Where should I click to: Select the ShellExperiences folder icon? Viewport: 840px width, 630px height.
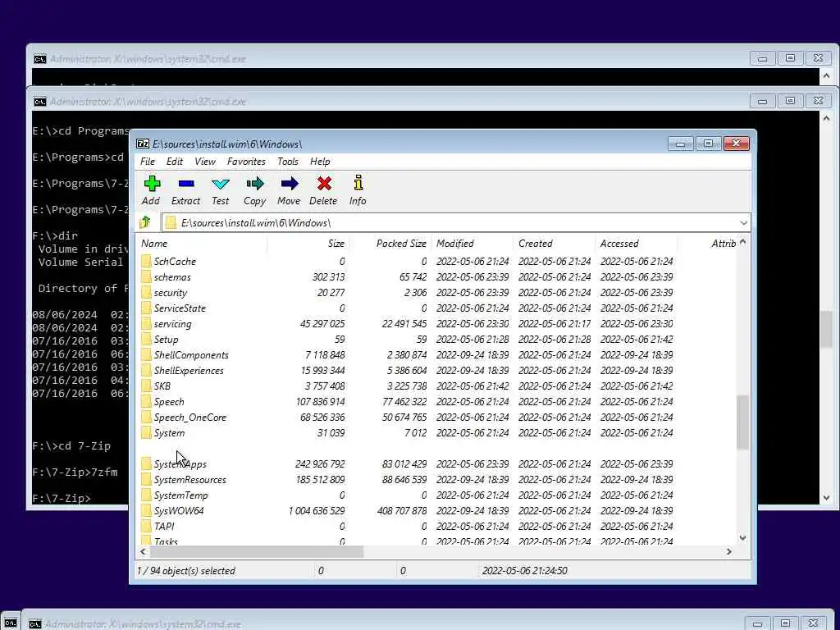146,370
